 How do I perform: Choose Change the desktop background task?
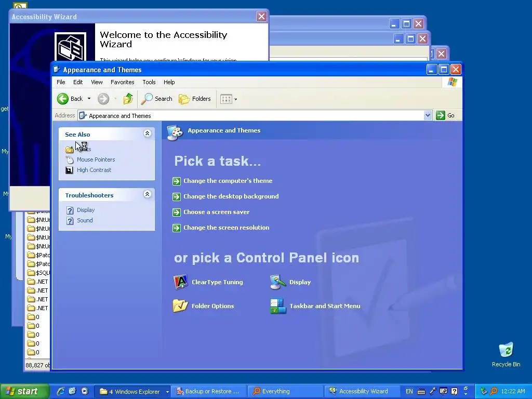tap(231, 196)
